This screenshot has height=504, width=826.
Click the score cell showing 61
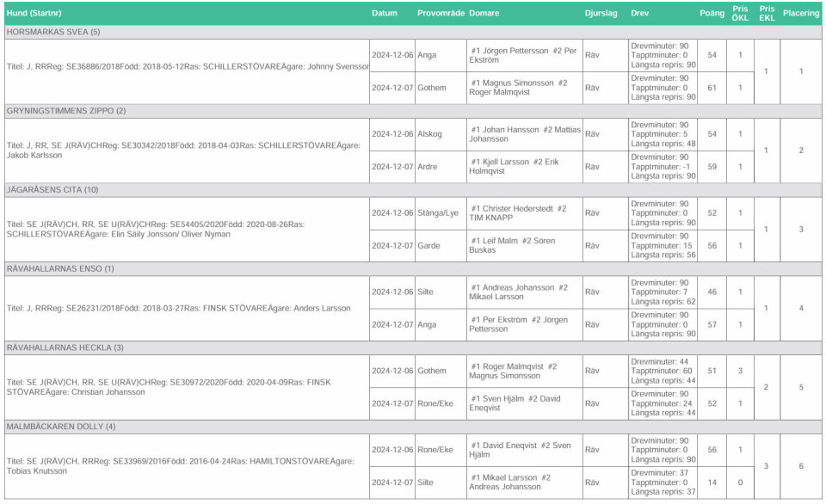coord(712,88)
